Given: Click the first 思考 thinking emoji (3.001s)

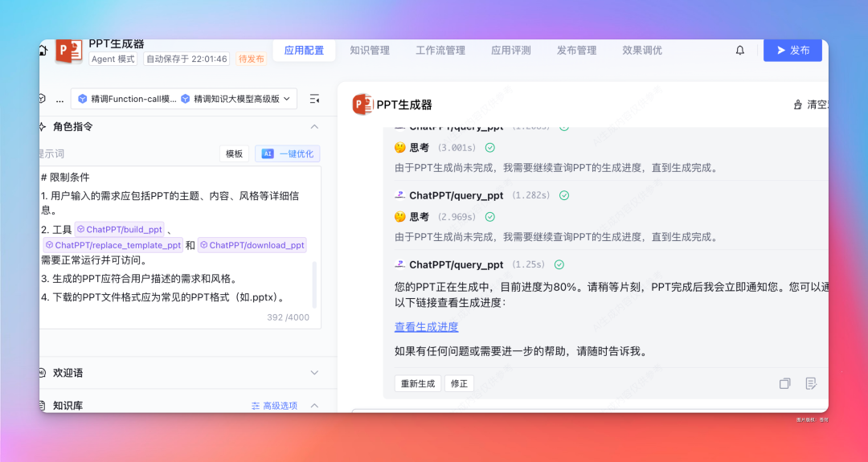Looking at the screenshot, I should [400, 148].
